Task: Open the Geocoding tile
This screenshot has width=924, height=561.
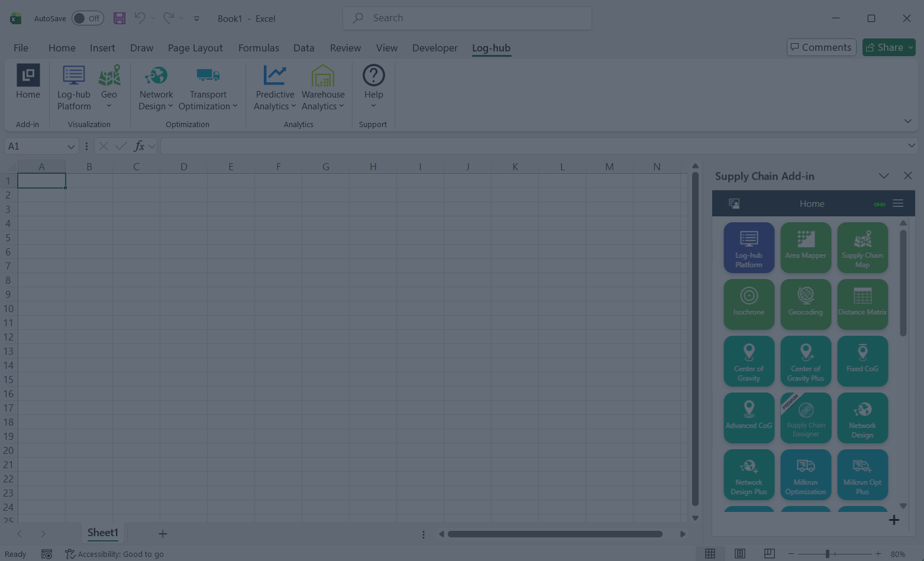Action: pyautogui.click(x=806, y=304)
